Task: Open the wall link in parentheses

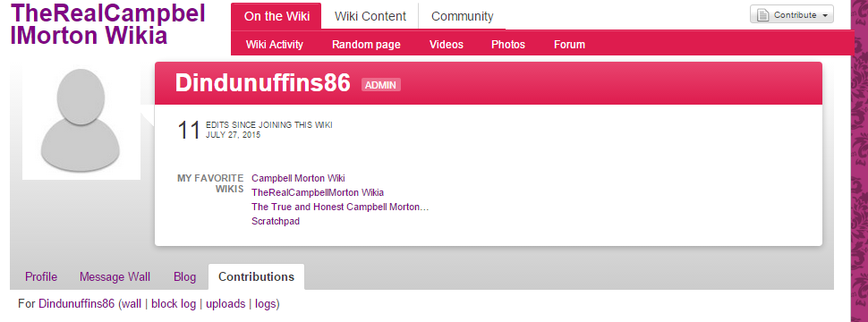Action: pos(132,304)
